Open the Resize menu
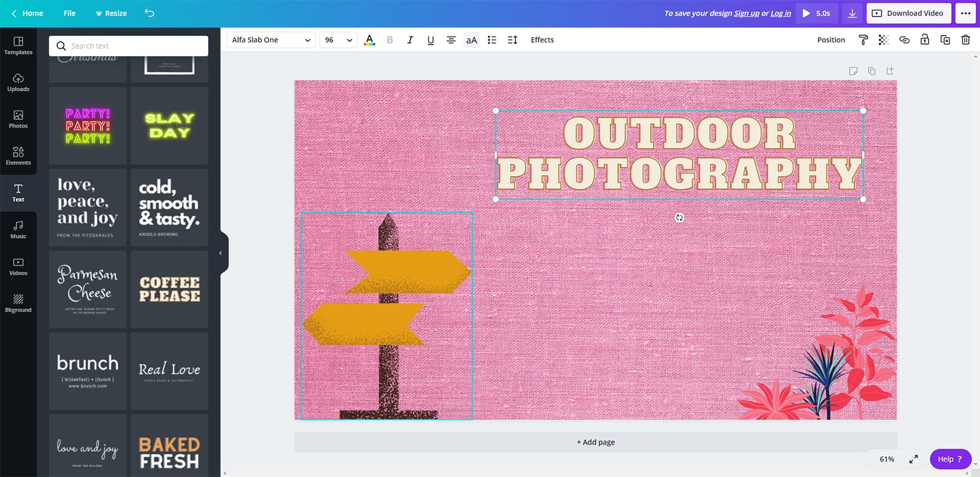The height and width of the screenshot is (477, 980). coord(111,13)
